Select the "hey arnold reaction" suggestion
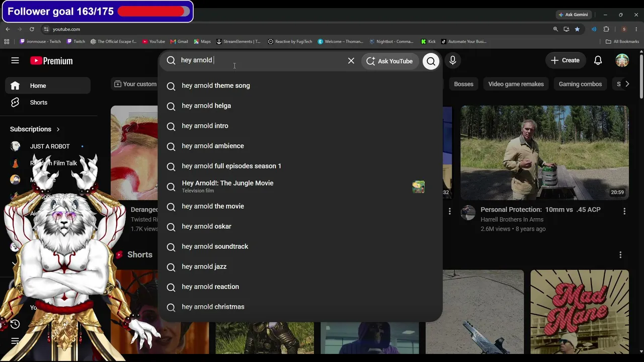The image size is (644, 362). (x=300, y=287)
